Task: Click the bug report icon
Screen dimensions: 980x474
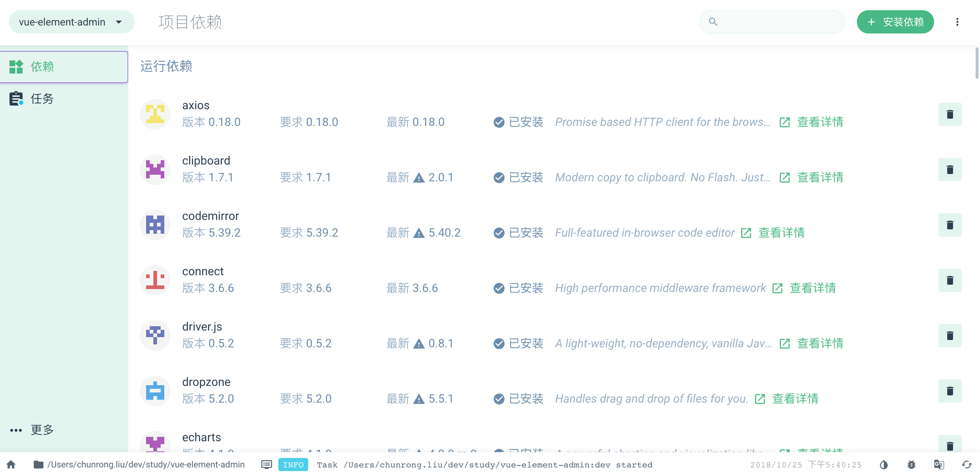Action: [911, 465]
